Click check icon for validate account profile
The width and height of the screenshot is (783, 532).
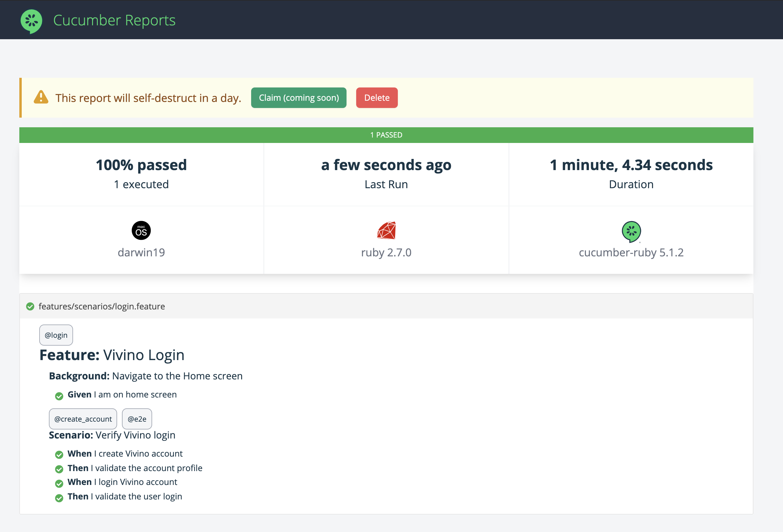59,469
